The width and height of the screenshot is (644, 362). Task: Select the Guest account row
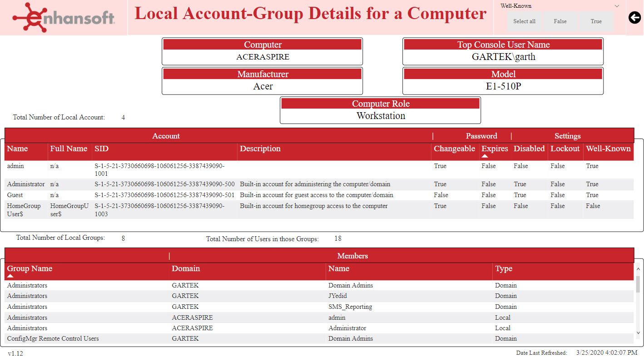(x=182, y=195)
